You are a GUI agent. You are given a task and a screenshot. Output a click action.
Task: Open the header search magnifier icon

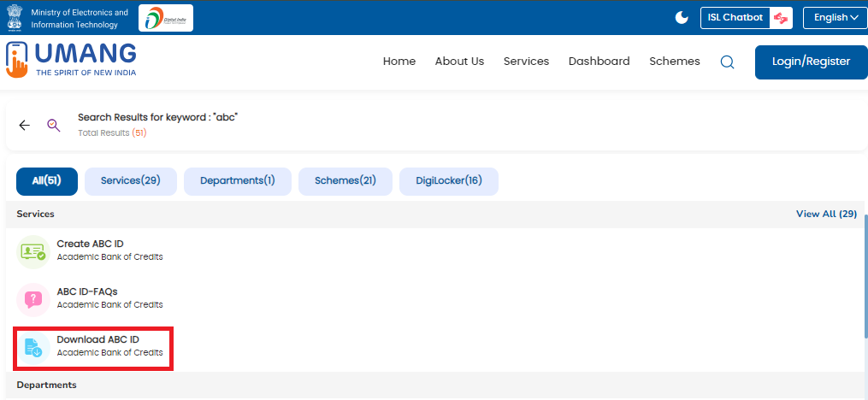(x=727, y=62)
